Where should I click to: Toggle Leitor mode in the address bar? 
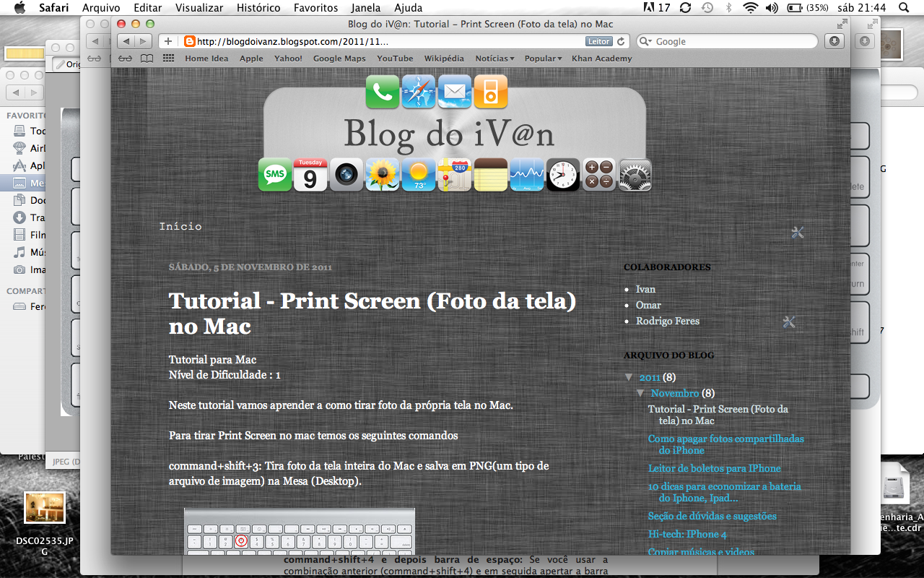coord(598,41)
